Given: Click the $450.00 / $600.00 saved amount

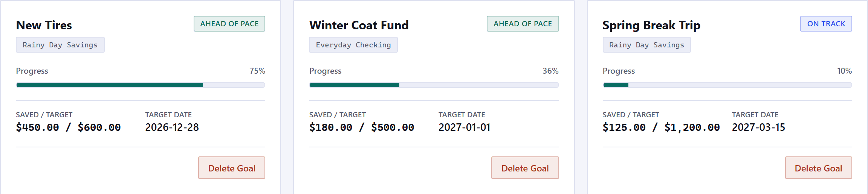Looking at the screenshot, I should [x=69, y=127].
